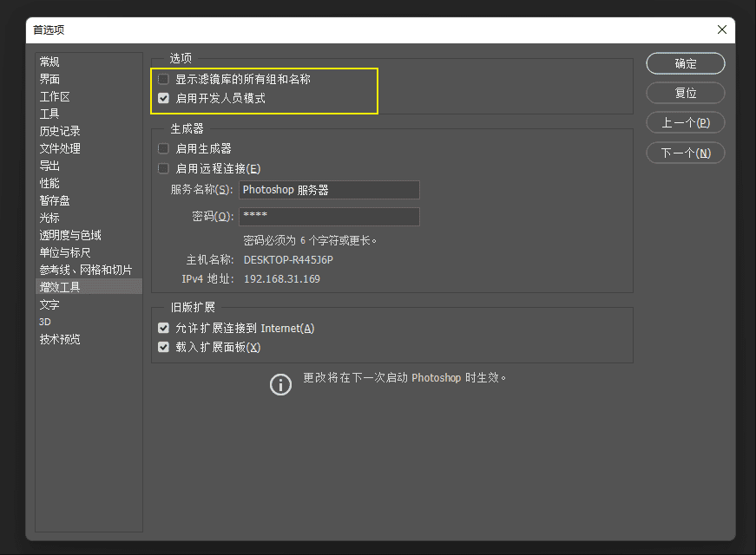Select the 3D category
The image size is (756, 555).
tap(89, 322)
